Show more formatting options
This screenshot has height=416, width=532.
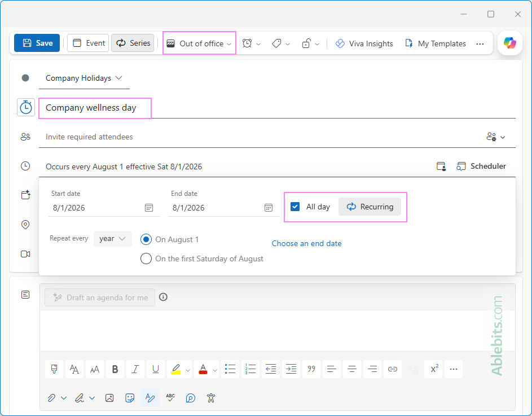point(454,369)
